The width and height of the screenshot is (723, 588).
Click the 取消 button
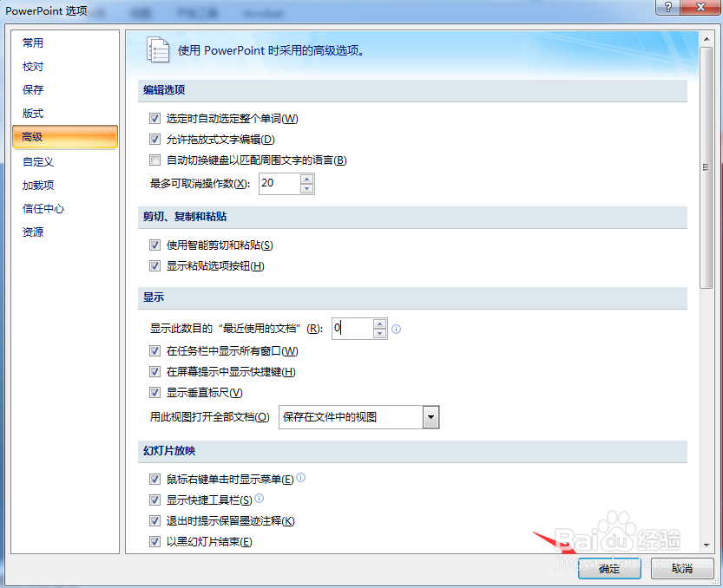pyautogui.click(x=682, y=569)
